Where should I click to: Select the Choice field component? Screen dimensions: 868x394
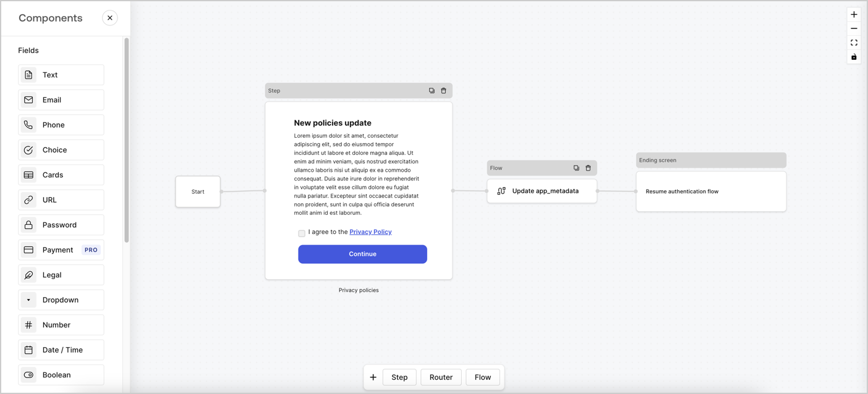(x=61, y=149)
